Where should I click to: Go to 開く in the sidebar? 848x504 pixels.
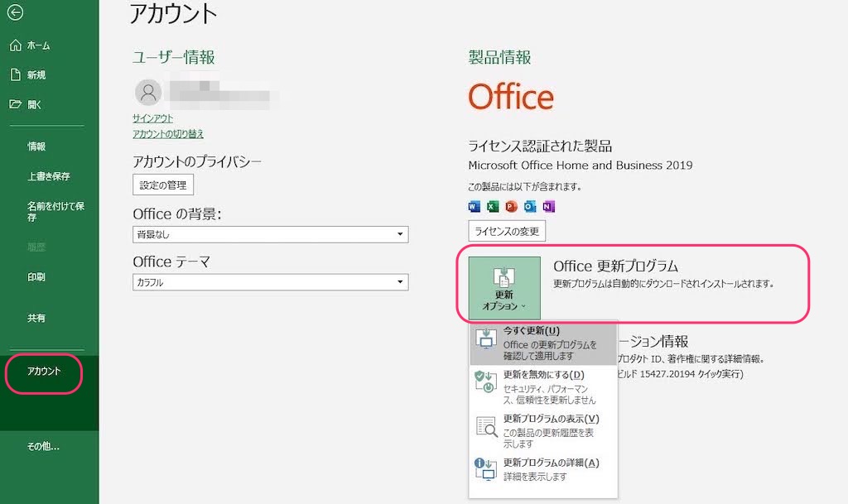34,105
